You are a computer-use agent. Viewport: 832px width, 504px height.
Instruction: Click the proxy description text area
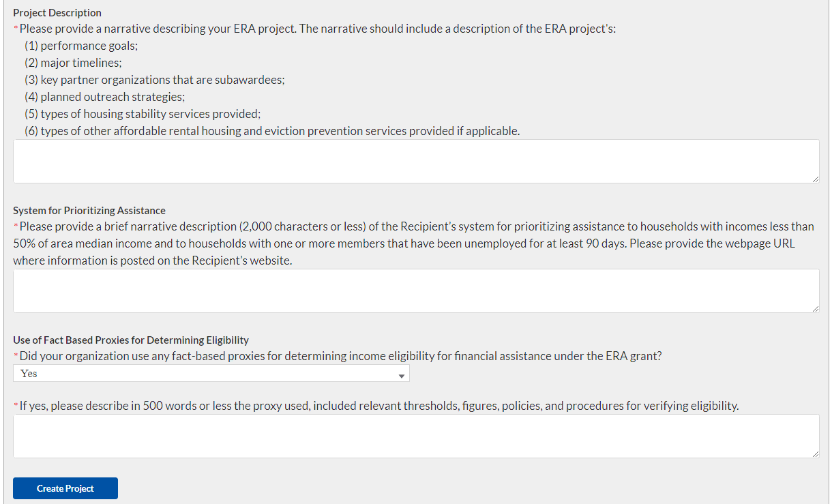pos(416,436)
